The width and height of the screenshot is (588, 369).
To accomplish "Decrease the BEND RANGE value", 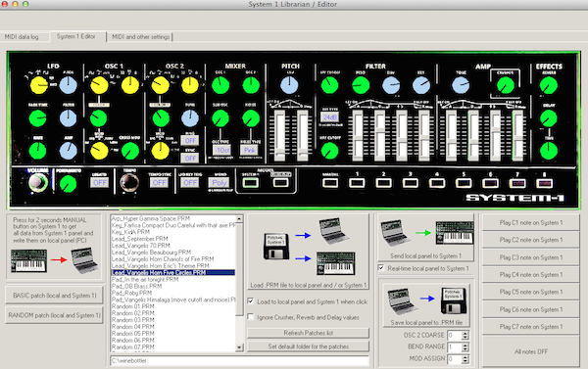I will pyautogui.click(x=465, y=349).
